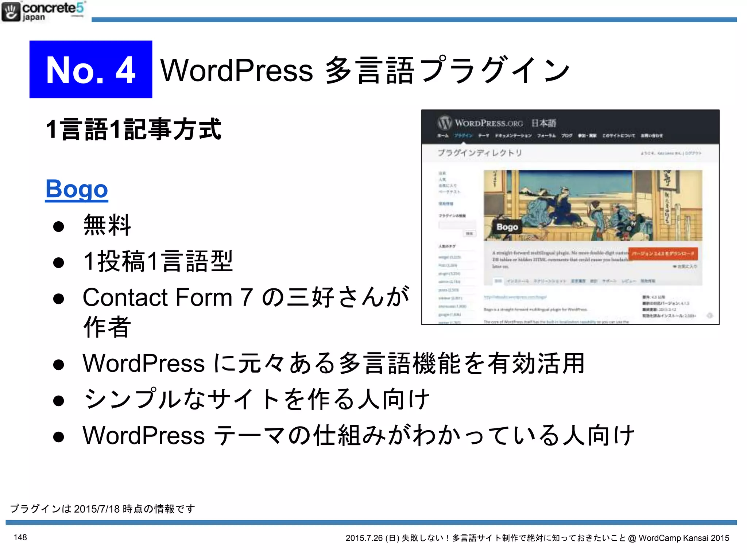Viewport: 747px width, 560px height.
Task: Open the ドキュメンテーション nav item
Action: click(513, 136)
